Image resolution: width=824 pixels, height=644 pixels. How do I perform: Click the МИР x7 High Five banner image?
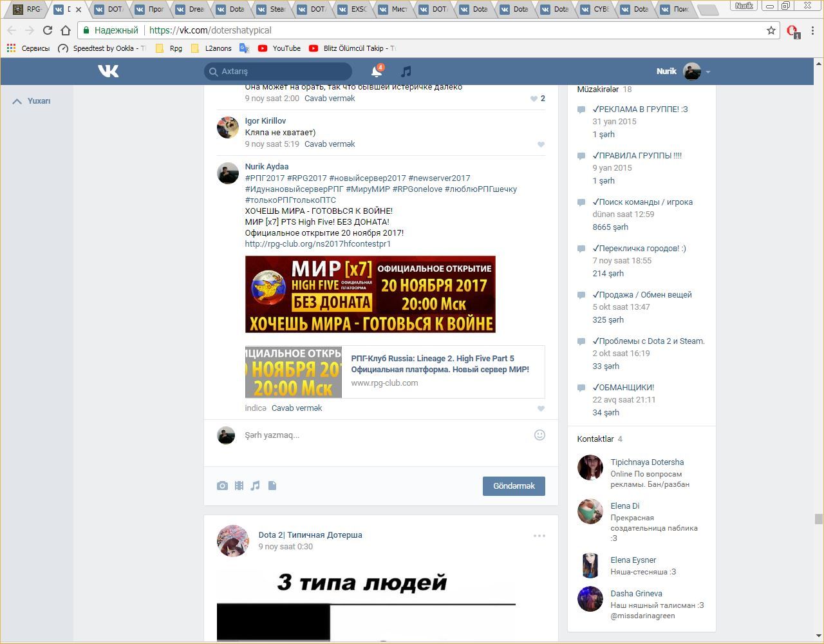[x=370, y=294]
